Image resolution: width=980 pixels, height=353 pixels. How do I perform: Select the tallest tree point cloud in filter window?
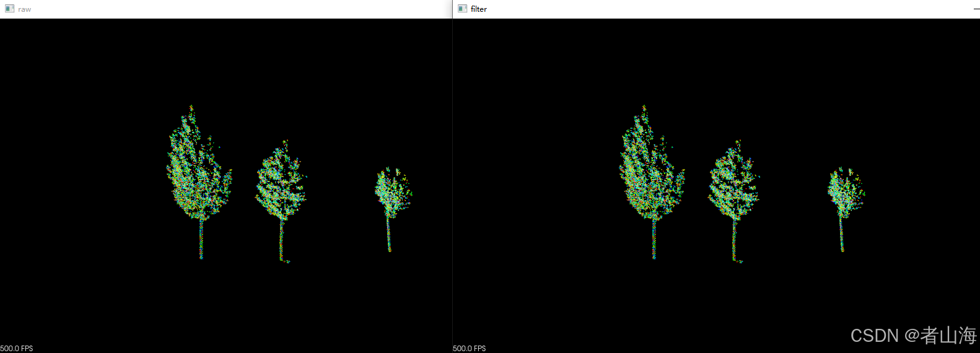click(652, 182)
